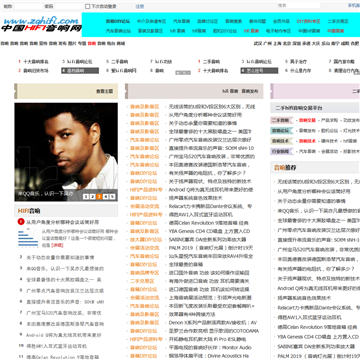The height and width of the screenshot is (360, 360).
Task: Show slide 2 in the photo carousel
Action: tap(92, 197)
